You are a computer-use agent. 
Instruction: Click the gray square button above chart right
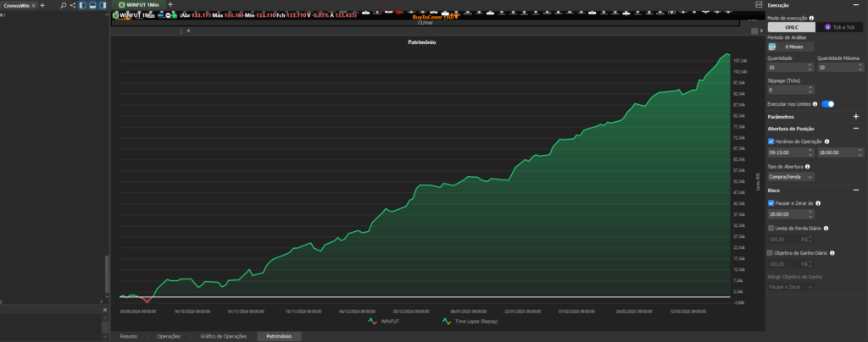(754, 31)
